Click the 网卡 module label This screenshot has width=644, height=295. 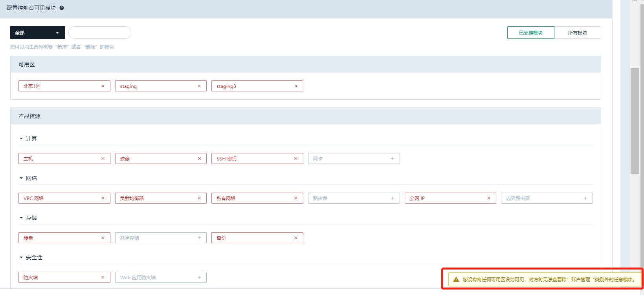click(x=318, y=158)
